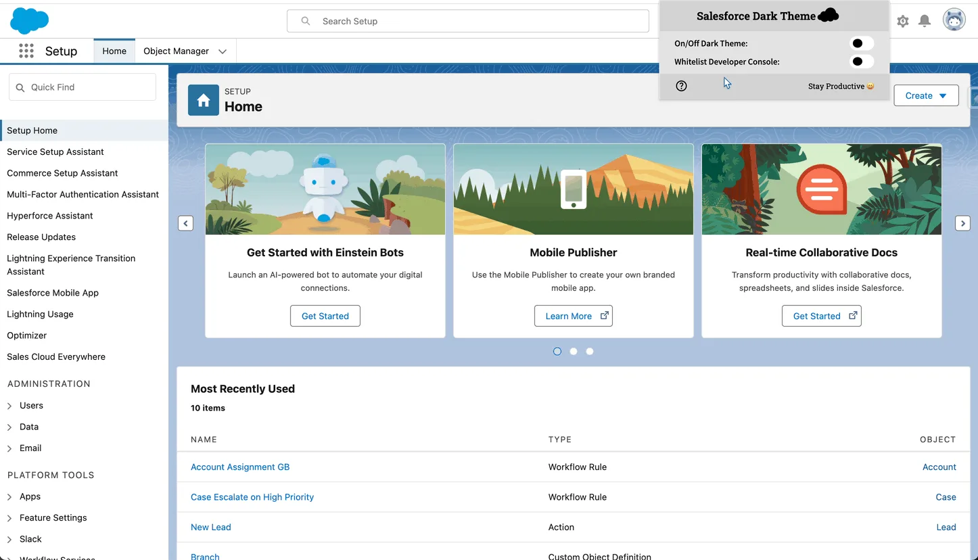The width and height of the screenshot is (978, 560).
Task: Go to previous carousel slide
Action: tap(185, 223)
